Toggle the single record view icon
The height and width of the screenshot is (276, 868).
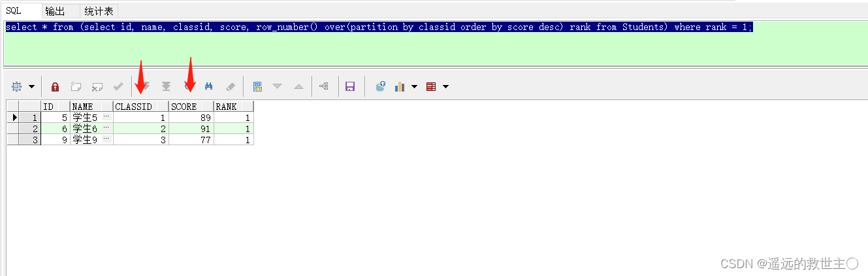[x=257, y=86]
